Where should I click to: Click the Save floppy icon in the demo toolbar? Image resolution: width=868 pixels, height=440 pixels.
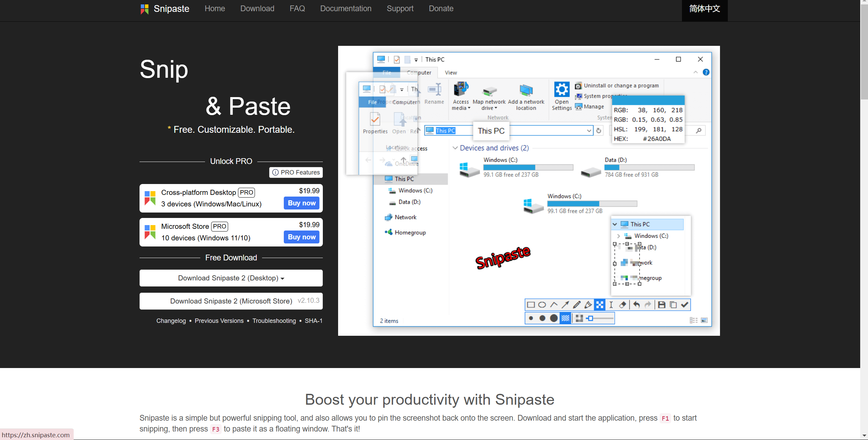tap(662, 305)
